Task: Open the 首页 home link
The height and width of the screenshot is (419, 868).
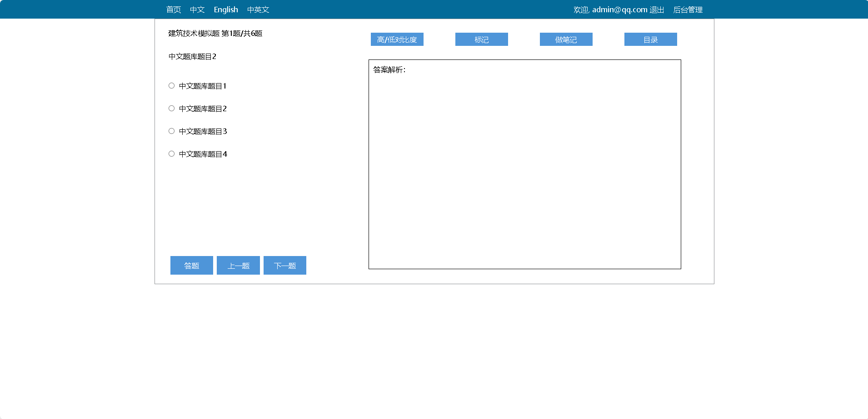Action: click(x=174, y=10)
